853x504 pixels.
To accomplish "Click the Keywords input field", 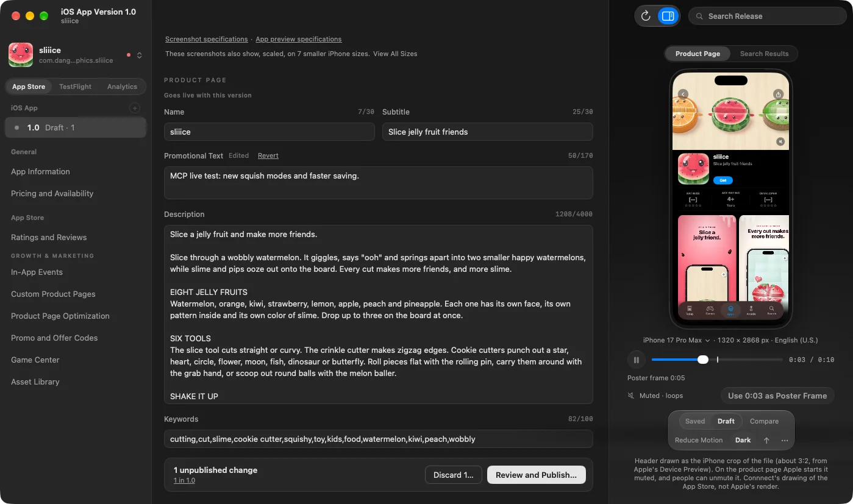I will 379,439.
